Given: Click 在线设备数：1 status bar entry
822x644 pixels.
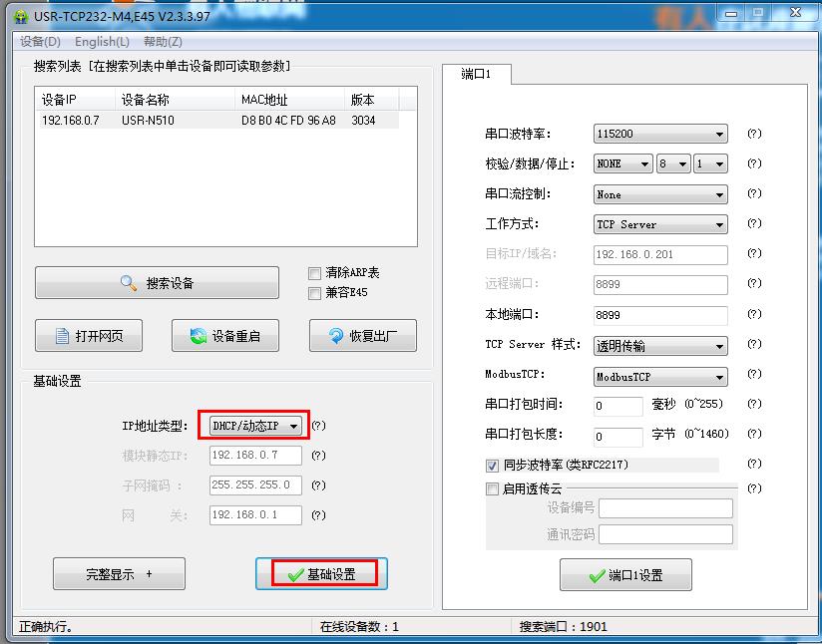Looking at the screenshot, I should [359, 627].
